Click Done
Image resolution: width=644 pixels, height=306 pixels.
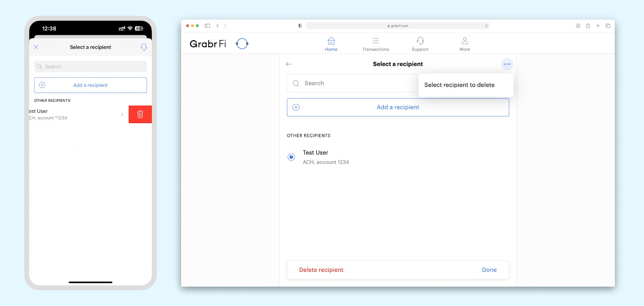(x=489, y=270)
